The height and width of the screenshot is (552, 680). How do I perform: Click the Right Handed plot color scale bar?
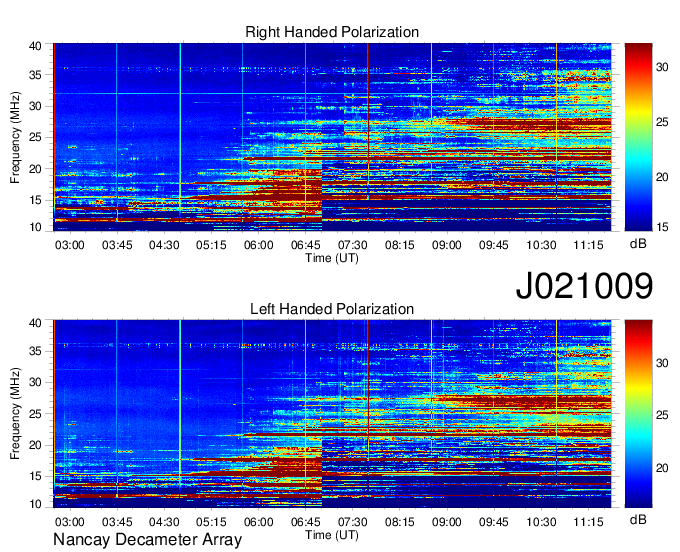(x=638, y=137)
